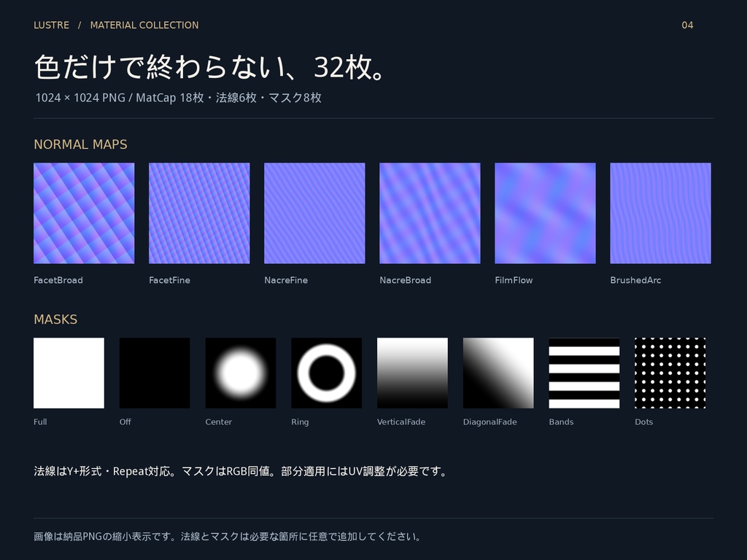Select the Dots pattern mask thumbnail
Screen dimensions: 747x560
(670, 373)
